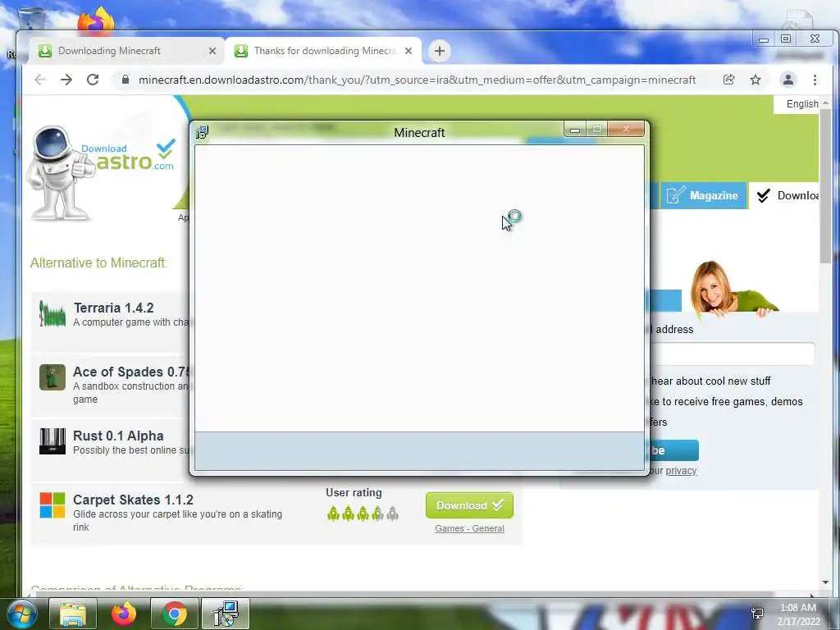Open Firefox from the taskbar

click(x=124, y=614)
